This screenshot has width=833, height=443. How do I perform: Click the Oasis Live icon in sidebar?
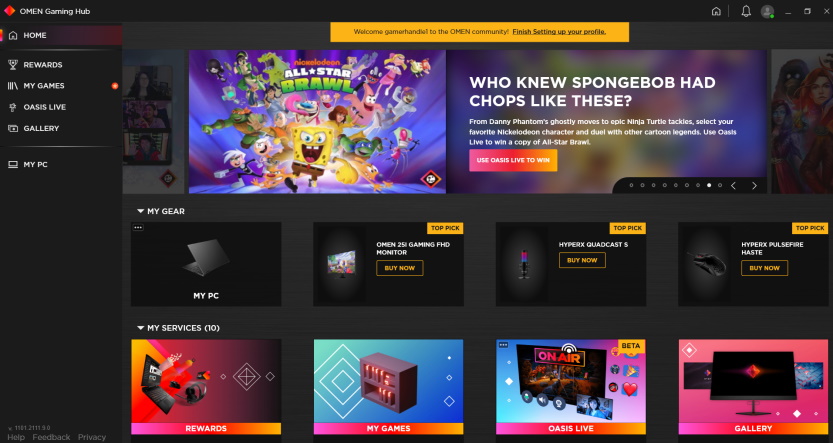13,107
